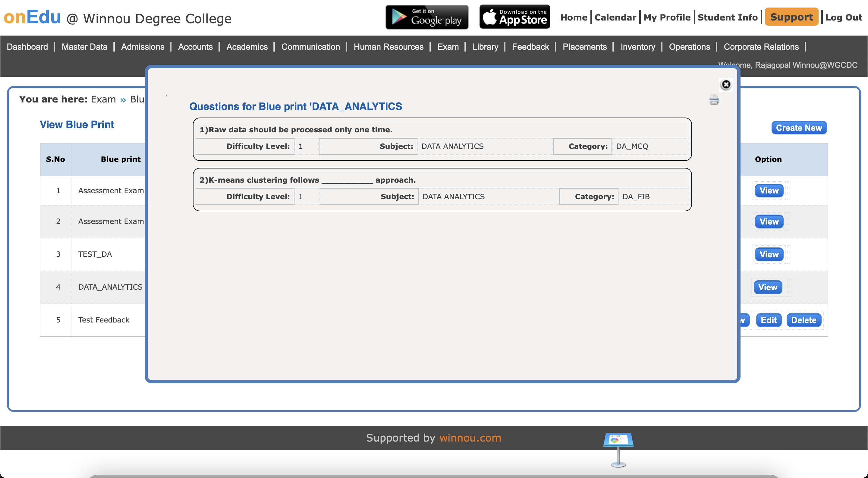
Task: Click the printer icon in popup
Action: click(x=714, y=100)
